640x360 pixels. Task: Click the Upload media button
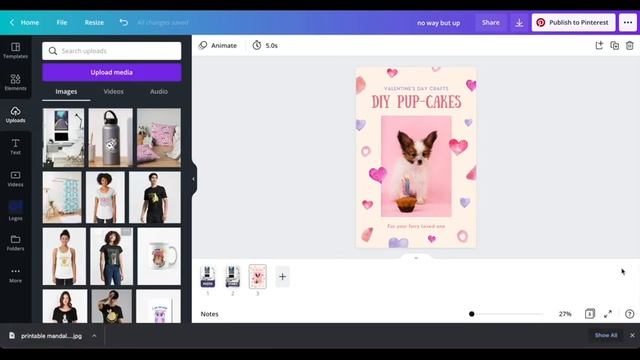tap(111, 72)
